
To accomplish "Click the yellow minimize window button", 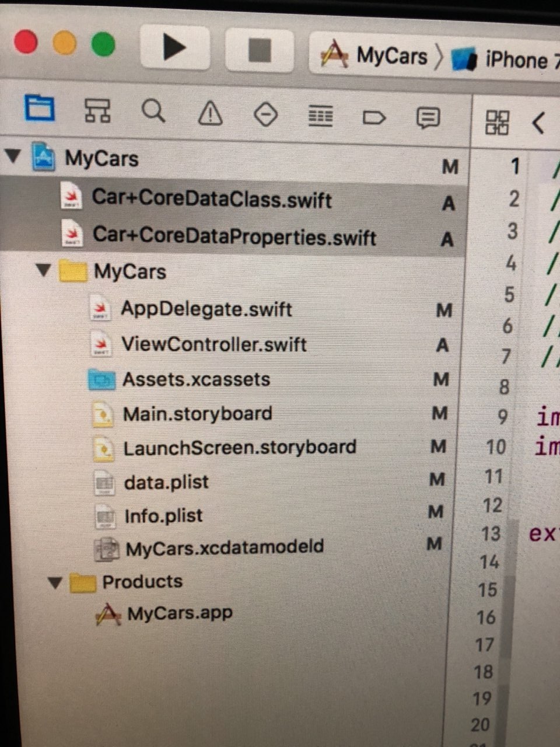I will point(64,43).
